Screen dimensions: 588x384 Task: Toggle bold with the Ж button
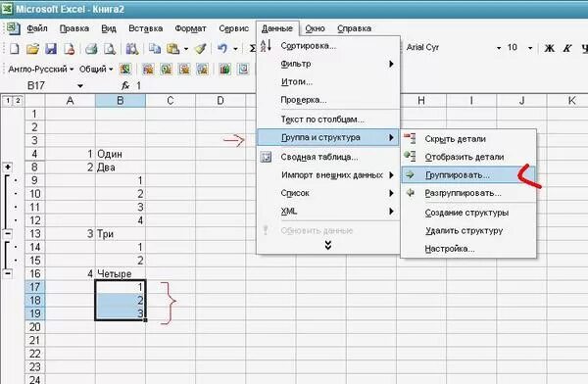(550, 48)
